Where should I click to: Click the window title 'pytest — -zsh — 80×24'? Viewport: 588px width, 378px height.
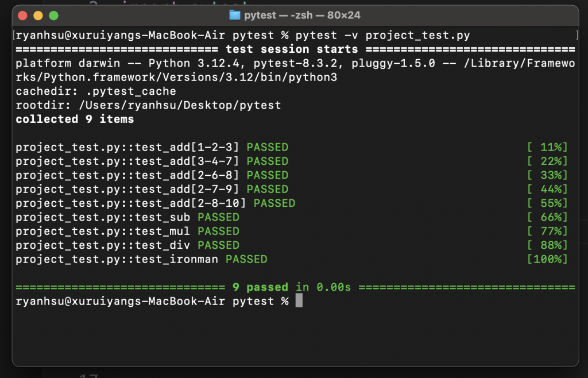tap(302, 16)
